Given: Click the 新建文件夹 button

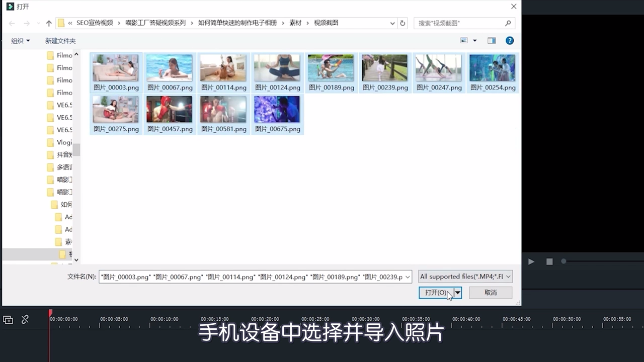Looking at the screenshot, I should (60, 41).
